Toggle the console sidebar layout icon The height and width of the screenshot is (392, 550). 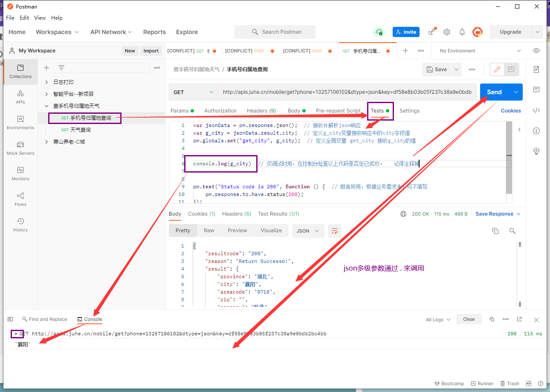click(10, 319)
